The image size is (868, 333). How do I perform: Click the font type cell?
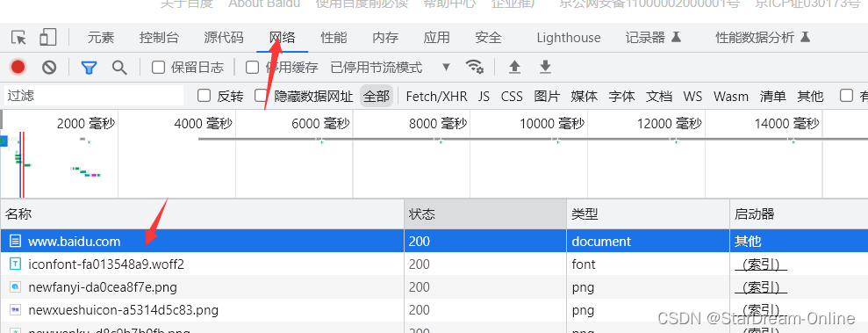tap(649, 264)
